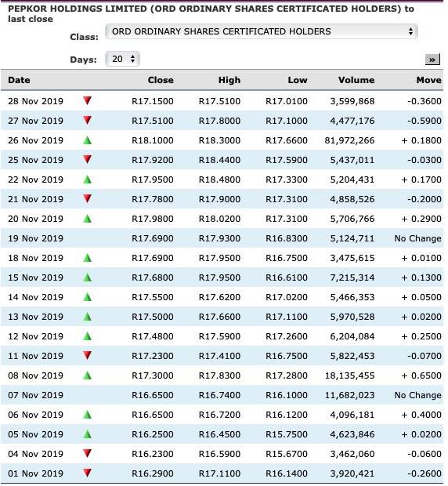Click the close price R18.1000
448x486 pixels.
[153, 140]
